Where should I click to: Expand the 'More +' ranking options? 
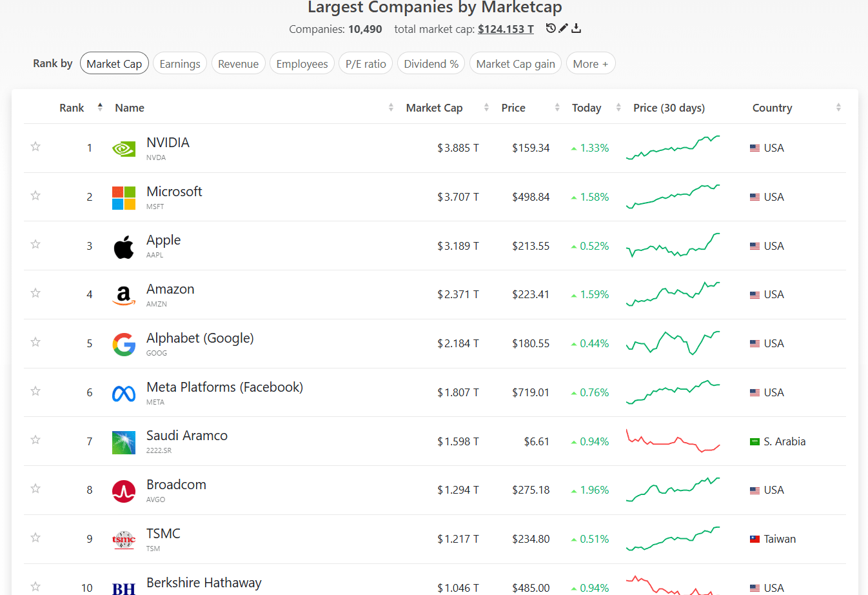(x=591, y=63)
